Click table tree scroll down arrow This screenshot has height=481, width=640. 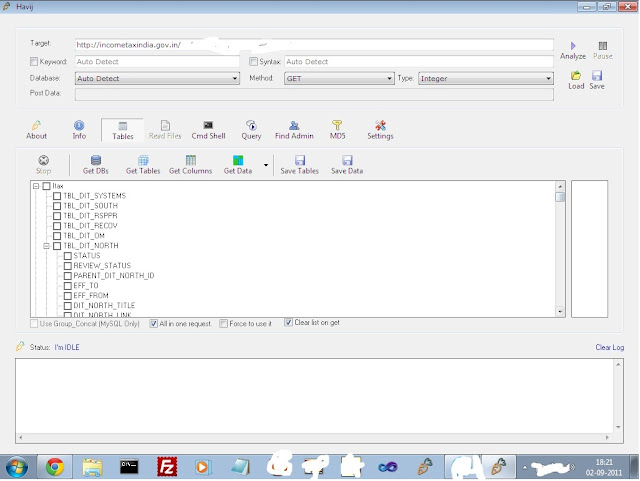tap(560, 312)
